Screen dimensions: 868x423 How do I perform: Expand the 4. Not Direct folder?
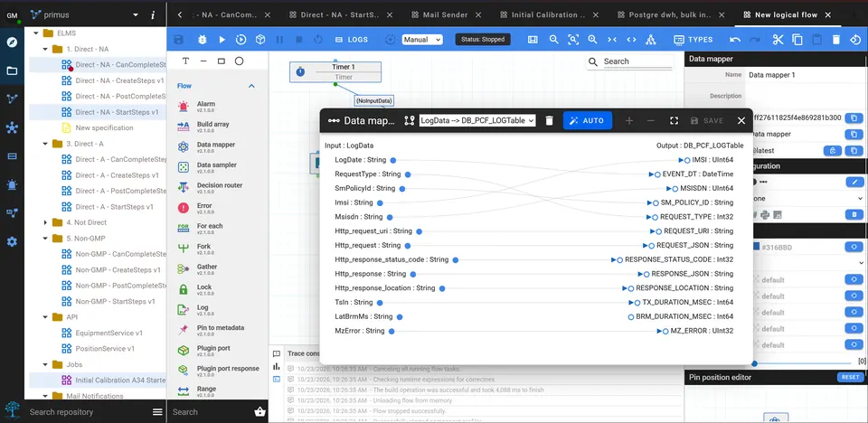click(x=46, y=222)
